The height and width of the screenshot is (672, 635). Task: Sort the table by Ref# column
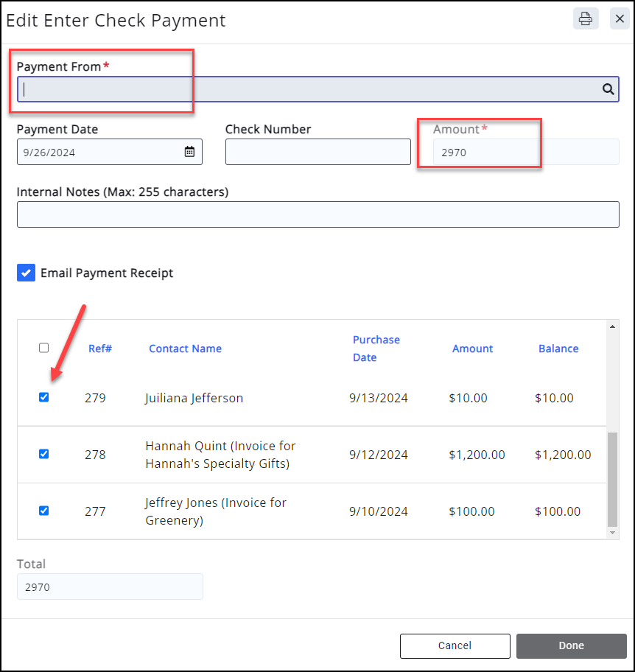[x=100, y=349]
